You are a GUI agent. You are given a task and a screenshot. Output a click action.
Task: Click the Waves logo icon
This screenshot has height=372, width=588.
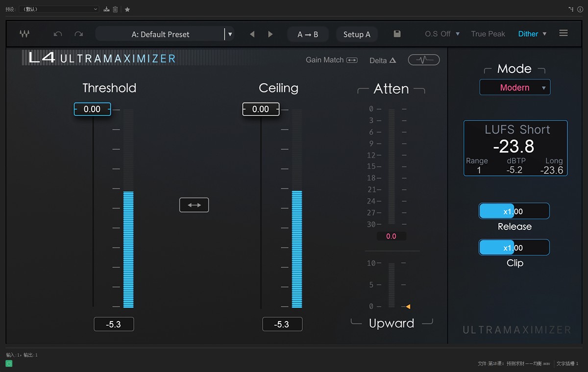24,34
